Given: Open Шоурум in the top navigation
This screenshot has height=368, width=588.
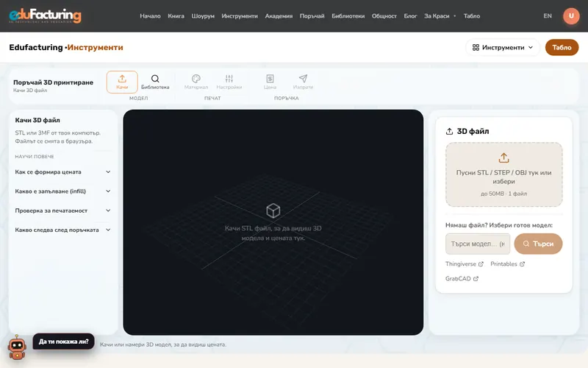Looking at the screenshot, I should click(x=203, y=15).
